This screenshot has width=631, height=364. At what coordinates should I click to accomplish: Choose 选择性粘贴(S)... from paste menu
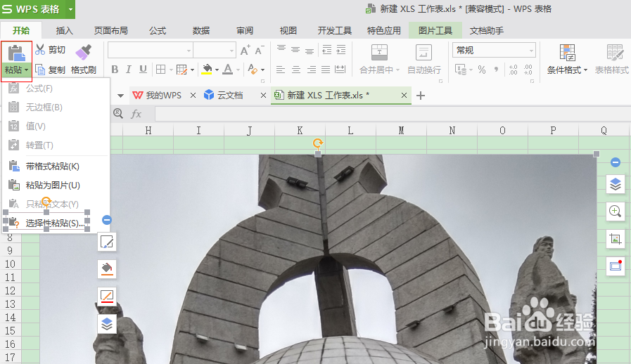pos(56,223)
